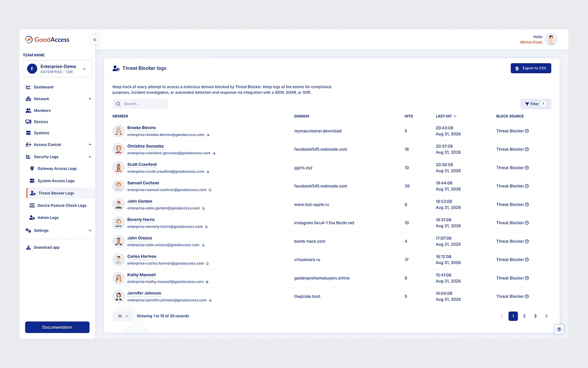Open Christine Gonzalez member name
The height and width of the screenshot is (368, 588).
coord(146,146)
